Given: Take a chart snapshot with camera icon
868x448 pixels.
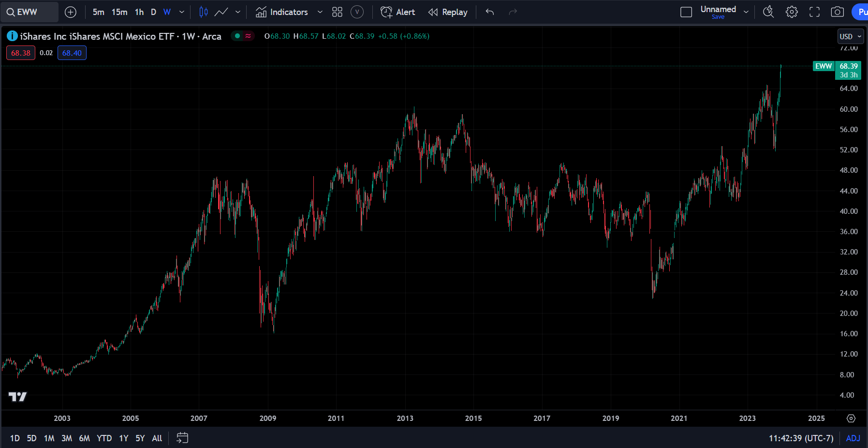Looking at the screenshot, I should pos(838,12).
